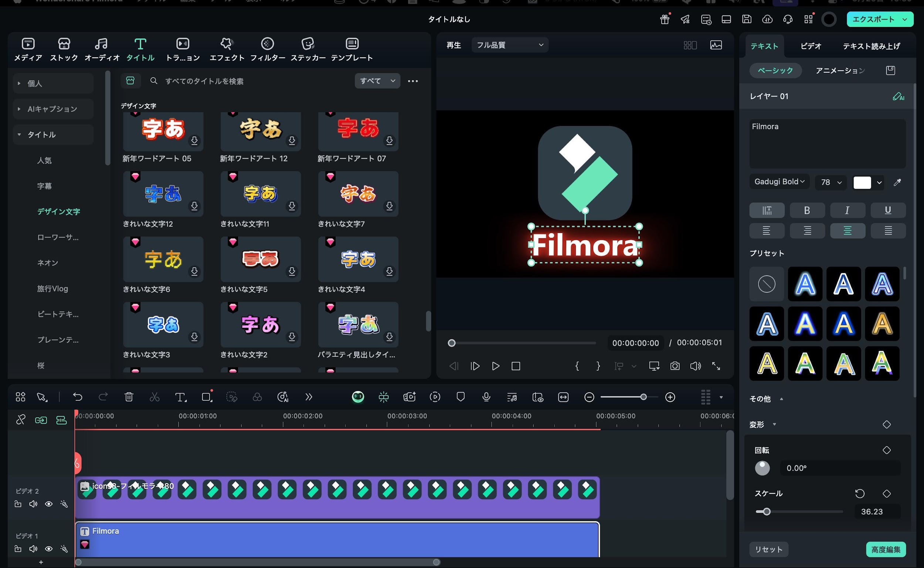Select the crop tool icon
924x568 pixels.
tap(207, 397)
